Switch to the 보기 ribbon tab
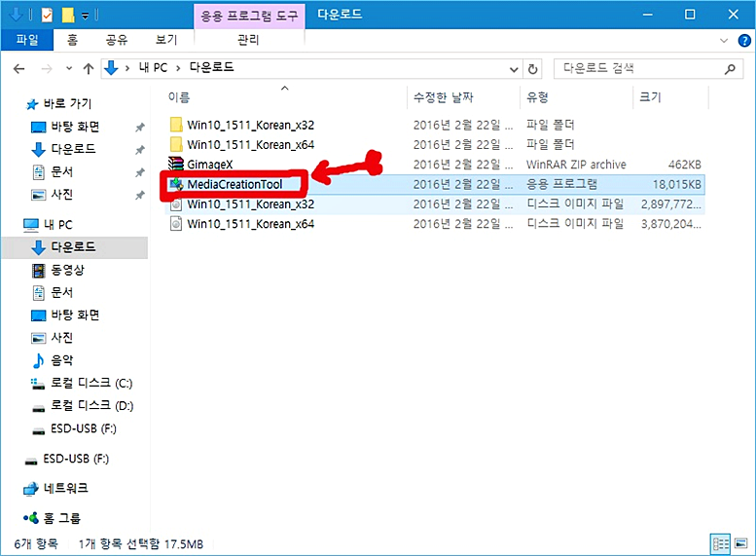The height and width of the screenshot is (556, 756). click(166, 40)
